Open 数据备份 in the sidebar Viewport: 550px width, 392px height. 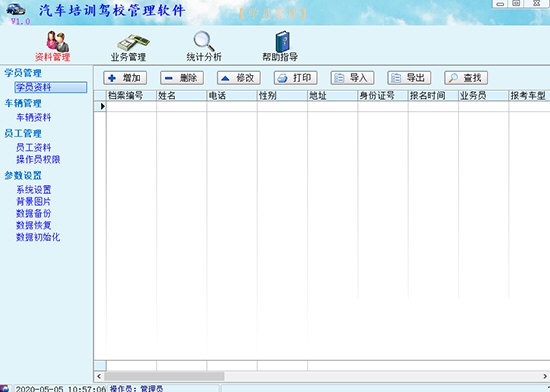(34, 214)
